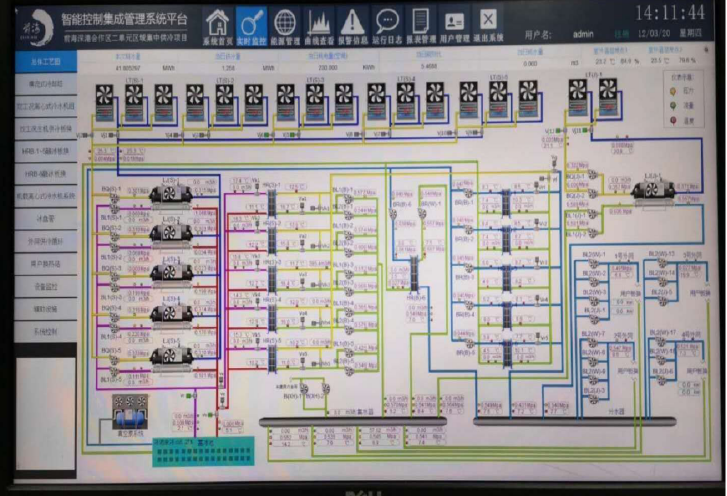Open the 设备监控 sidebar item
This screenshot has width=727, height=496.
pyautogui.click(x=38, y=286)
